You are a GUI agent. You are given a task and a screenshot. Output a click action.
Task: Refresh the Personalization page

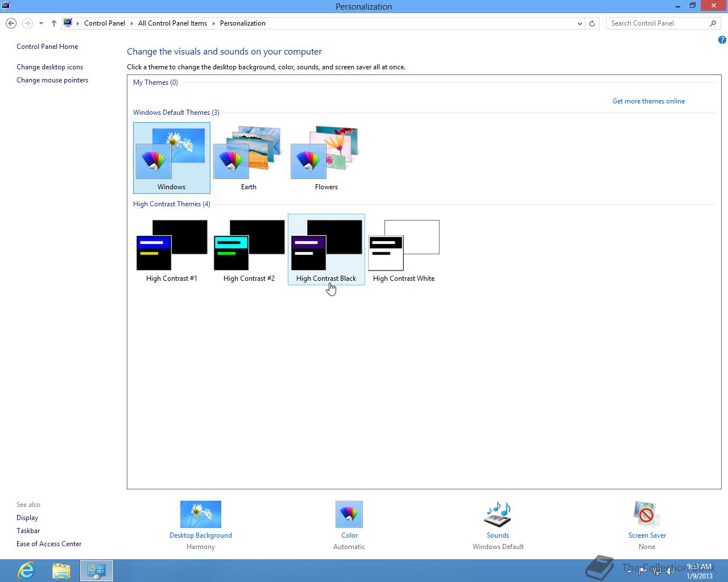pos(592,23)
